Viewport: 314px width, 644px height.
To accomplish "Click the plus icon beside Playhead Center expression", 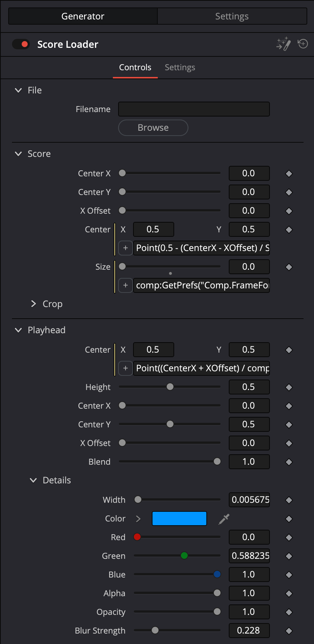I will tap(126, 368).
